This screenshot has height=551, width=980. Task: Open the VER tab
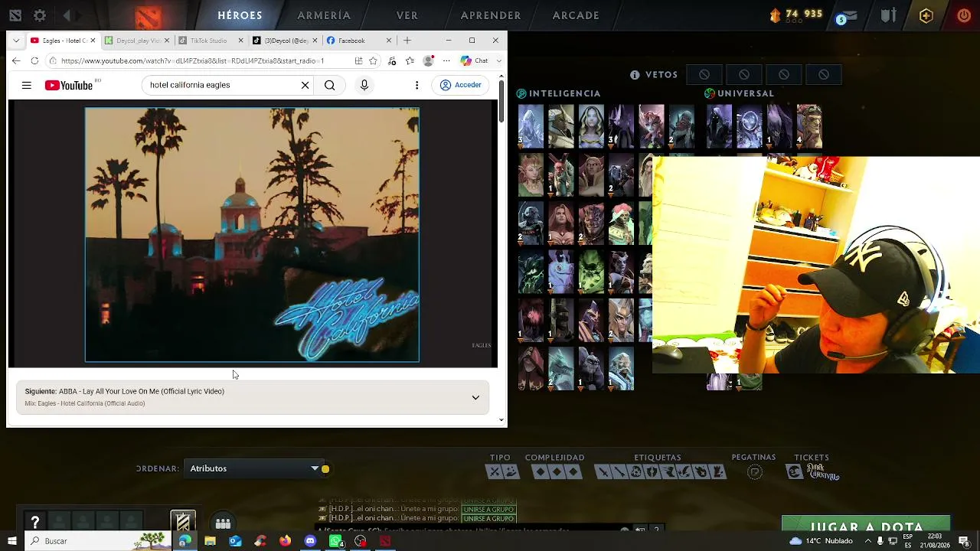tap(407, 15)
